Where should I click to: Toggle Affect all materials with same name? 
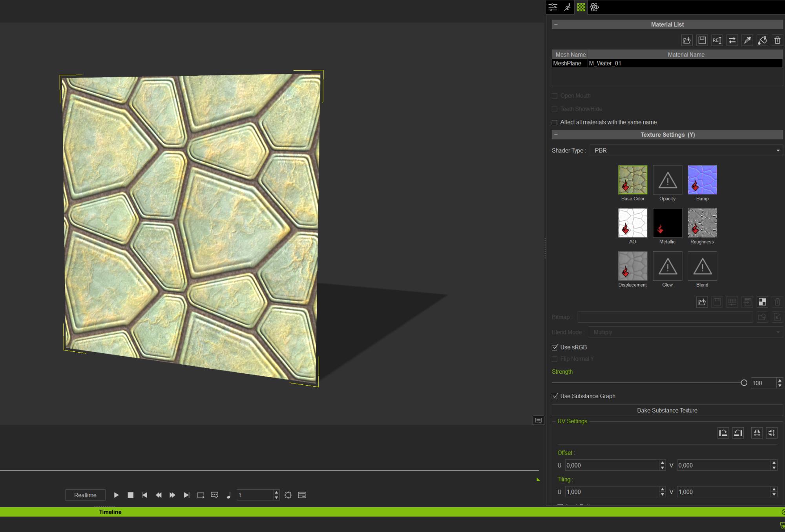(x=555, y=122)
